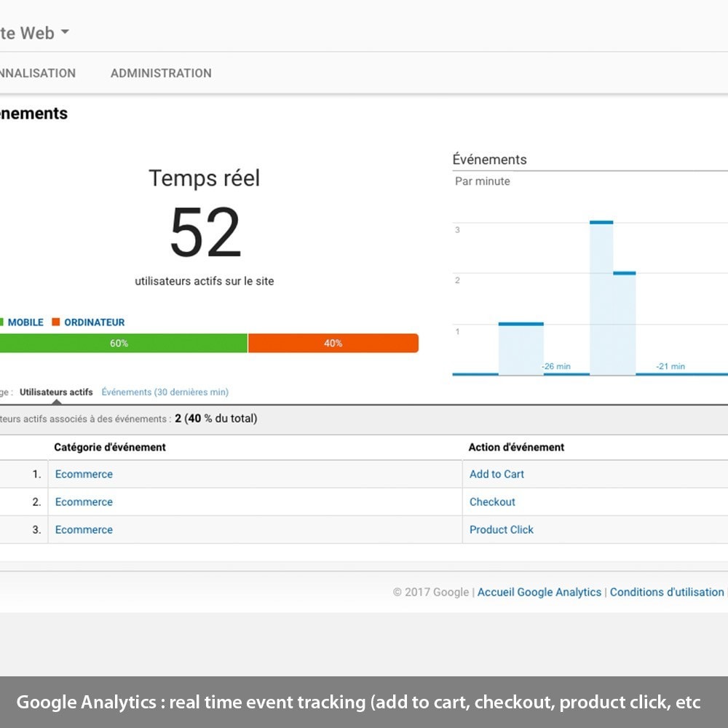Viewport: 728px width, 728px height.
Task: Click the orange ORDINATEUR 40% bar segment
Action: click(x=333, y=343)
